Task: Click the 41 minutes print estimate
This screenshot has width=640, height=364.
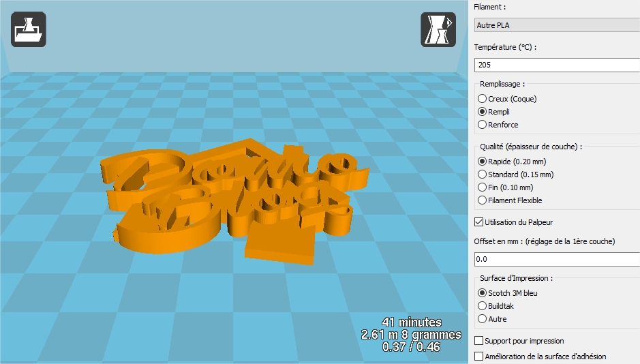Action: [411, 322]
